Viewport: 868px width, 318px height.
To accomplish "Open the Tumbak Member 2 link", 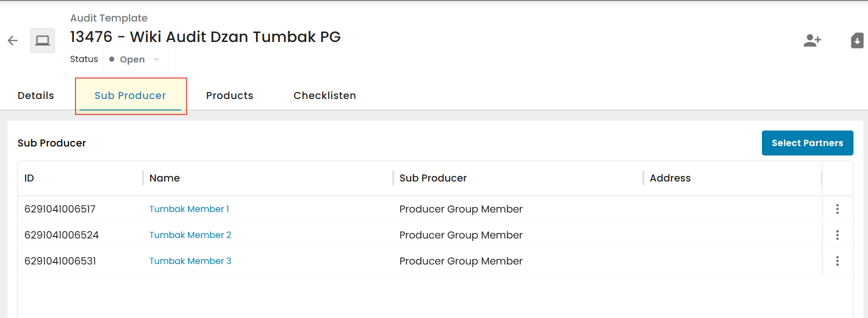I will pyautogui.click(x=190, y=235).
